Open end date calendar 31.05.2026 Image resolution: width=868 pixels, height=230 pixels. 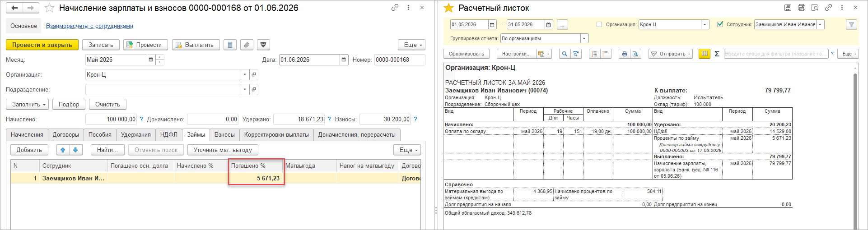click(548, 25)
